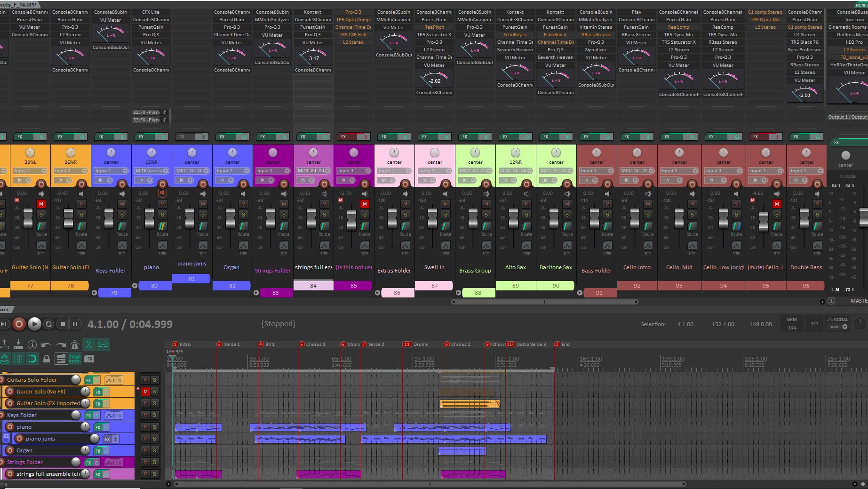Toggle the snapping magnet icon
868x489 pixels.
point(32,359)
